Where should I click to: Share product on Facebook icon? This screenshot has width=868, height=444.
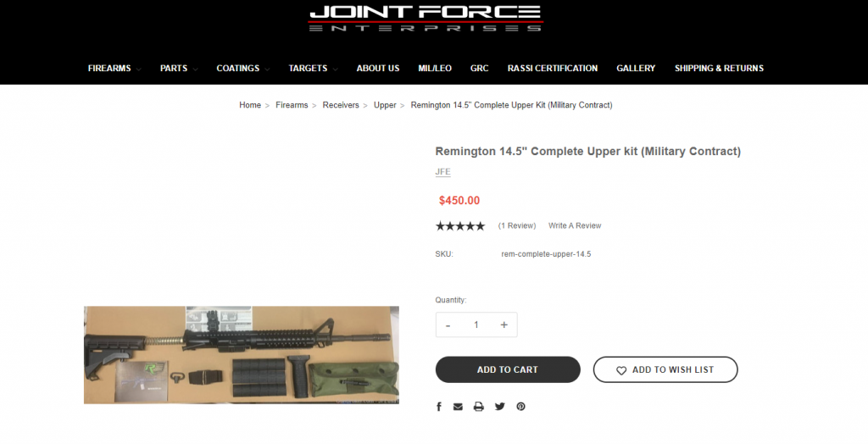click(439, 407)
